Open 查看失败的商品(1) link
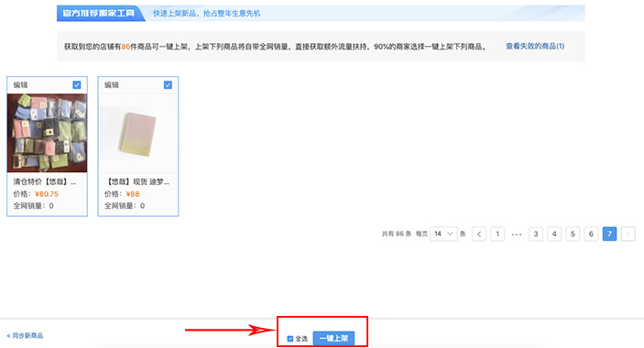644x348 pixels. (535, 47)
